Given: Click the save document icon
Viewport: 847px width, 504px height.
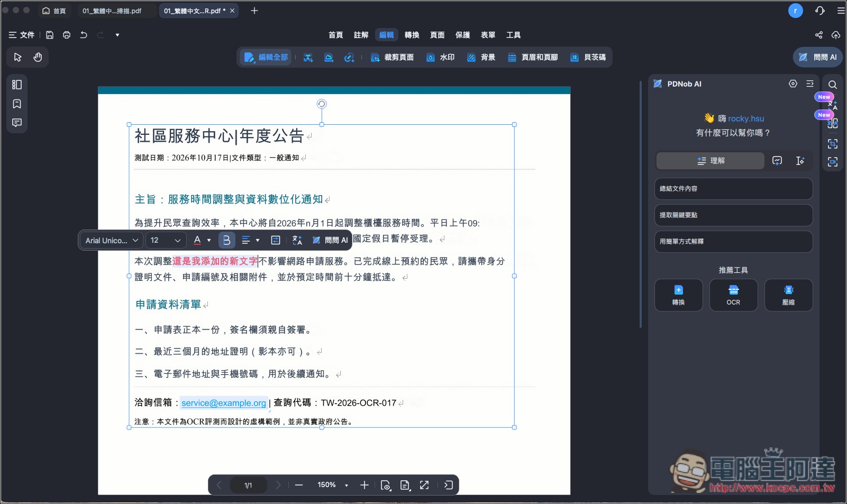Looking at the screenshot, I should click(x=50, y=35).
